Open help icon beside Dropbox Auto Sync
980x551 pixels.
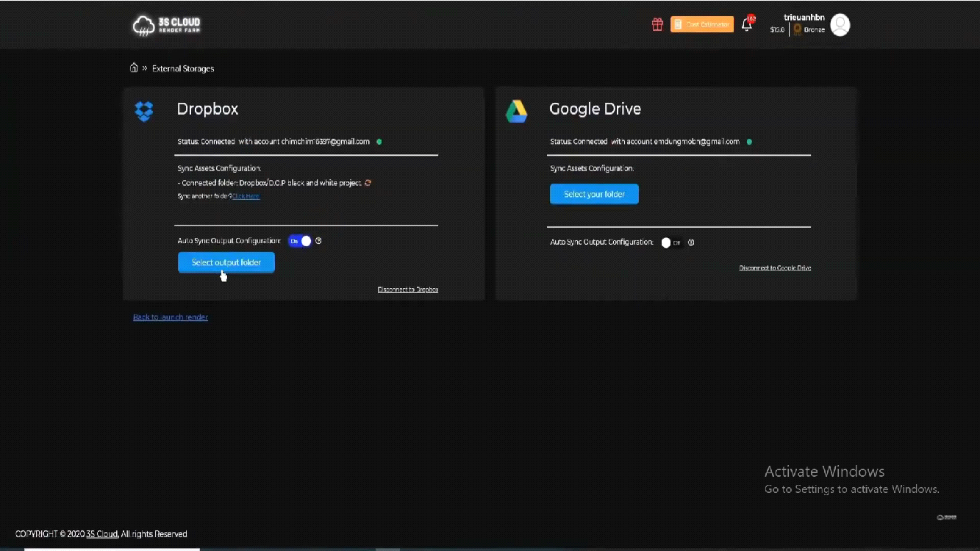(318, 241)
